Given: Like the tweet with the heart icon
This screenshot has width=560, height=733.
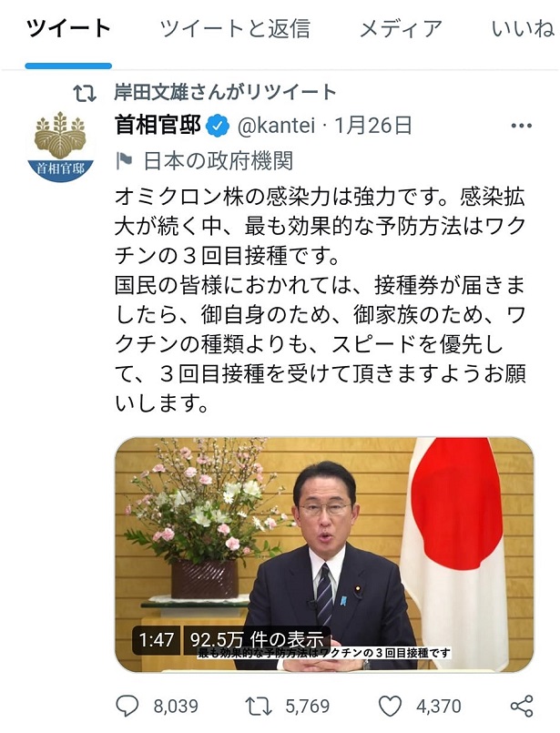Looking at the screenshot, I should pyautogui.click(x=391, y=706).
